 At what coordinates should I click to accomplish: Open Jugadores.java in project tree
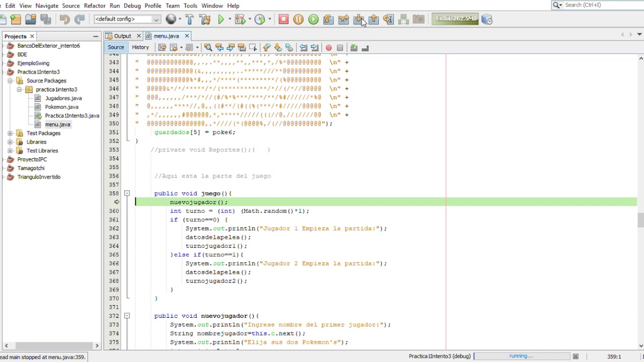tap(63, 98)
